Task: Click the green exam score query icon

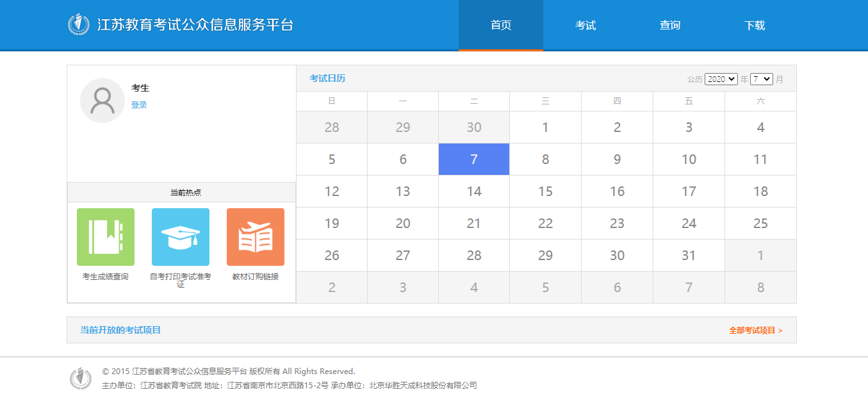Action: tap(106, 236)
